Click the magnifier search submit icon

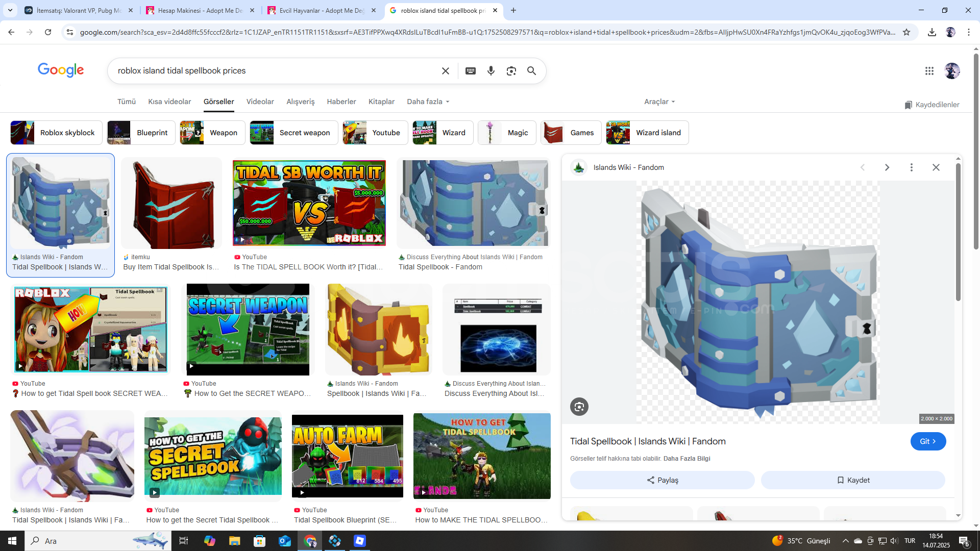click(531, 71)
